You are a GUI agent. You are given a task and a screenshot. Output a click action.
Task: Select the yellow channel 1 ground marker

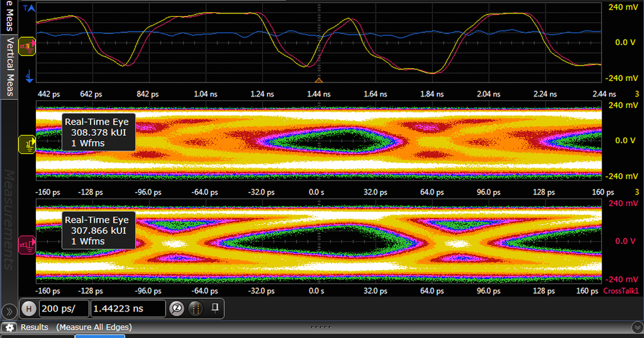tap(28, 144)
